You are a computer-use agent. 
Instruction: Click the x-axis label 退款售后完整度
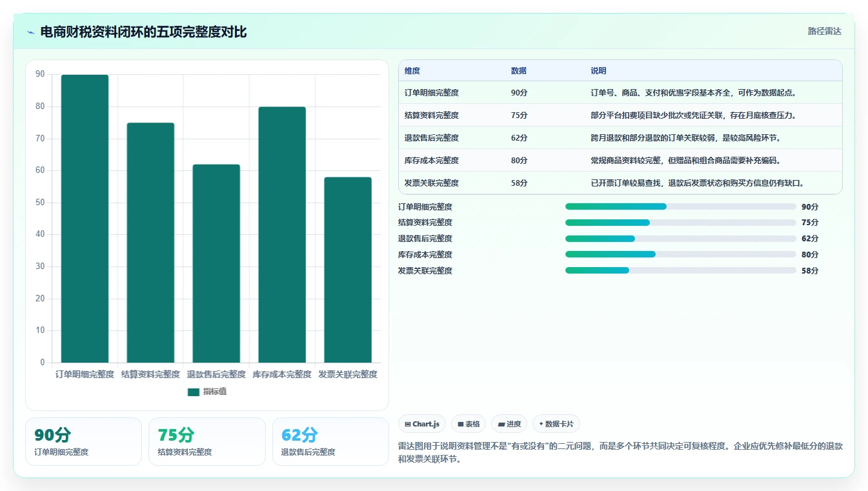tap(216, 374)
